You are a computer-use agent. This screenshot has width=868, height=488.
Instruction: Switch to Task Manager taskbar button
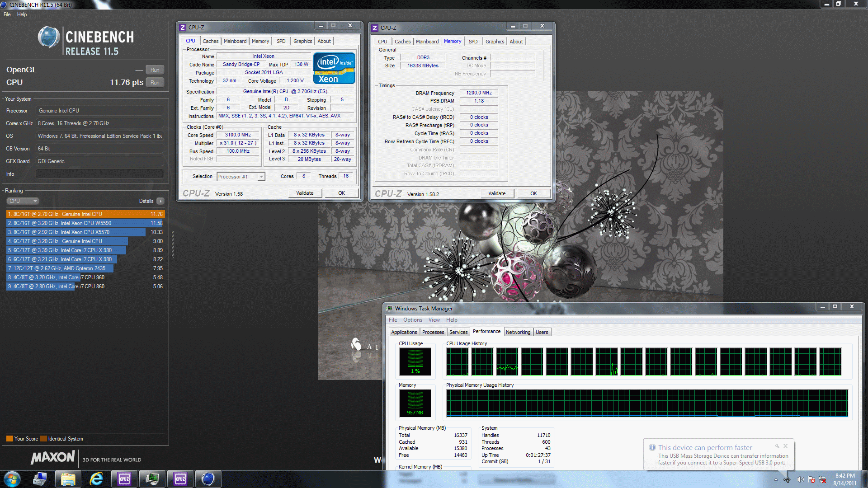coord(152,479)
